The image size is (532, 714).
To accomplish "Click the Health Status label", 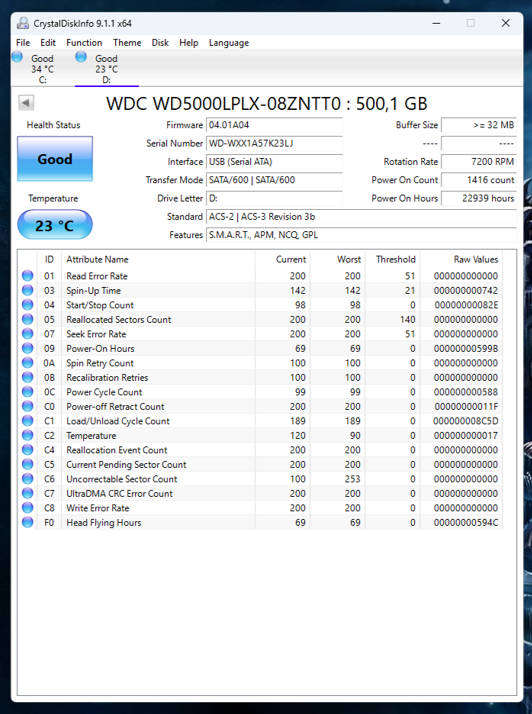I will (53, 125).
